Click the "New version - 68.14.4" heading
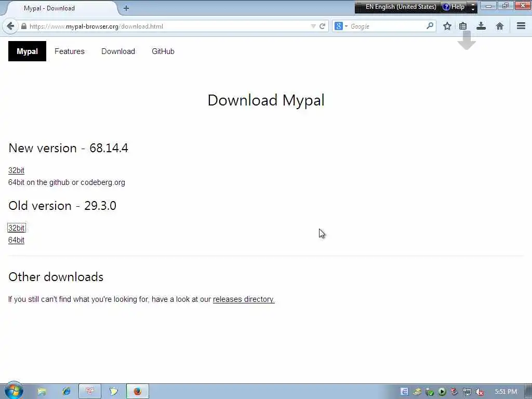Image resolution: width=532 pixels, height=399 pixels. (x=68, y=148)
